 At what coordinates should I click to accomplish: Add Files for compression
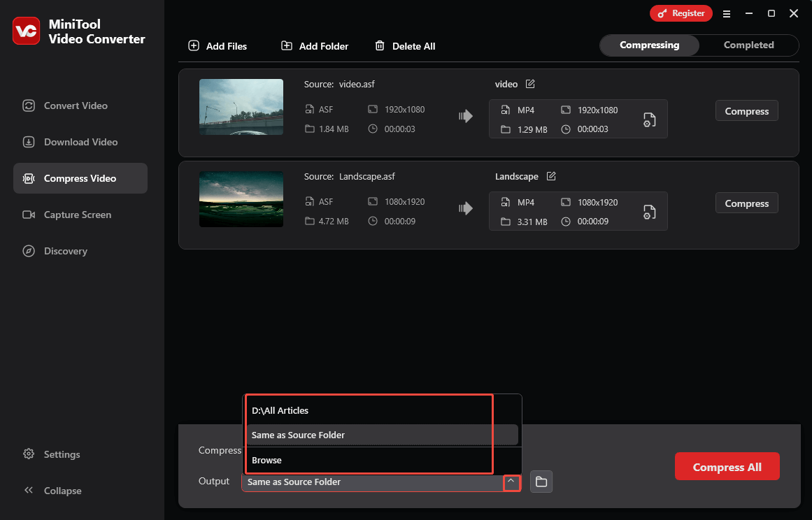tap(219, 46)
